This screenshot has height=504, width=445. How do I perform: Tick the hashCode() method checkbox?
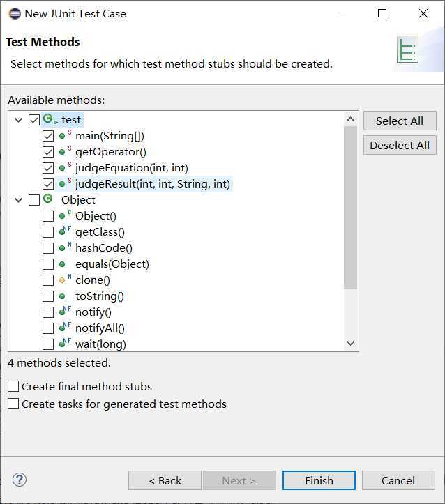pyautogui.click(x=48, y=248)
